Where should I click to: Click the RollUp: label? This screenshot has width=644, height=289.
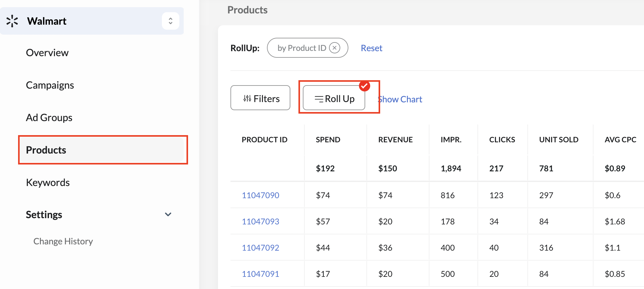[x=245, y=48]
